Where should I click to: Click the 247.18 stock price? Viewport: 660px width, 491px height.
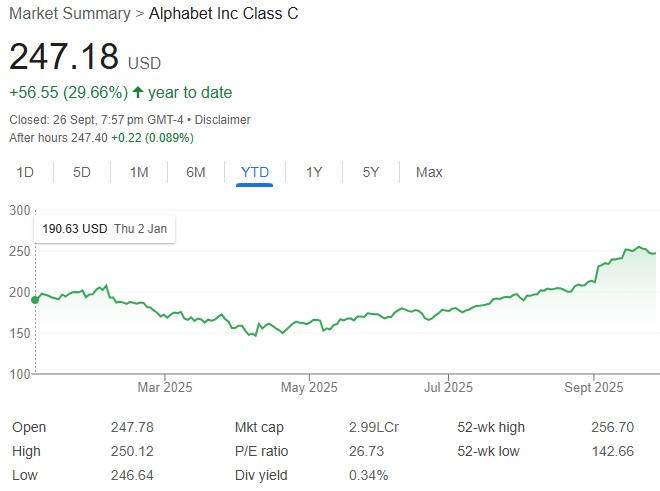click(64, 56)
